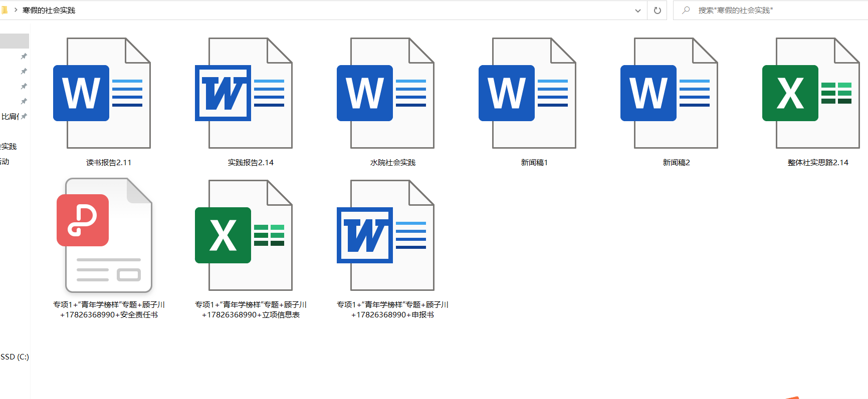Click the file name 读书报告2.11
The height and width of the screenshot is (399, 868).
[109, 163]
